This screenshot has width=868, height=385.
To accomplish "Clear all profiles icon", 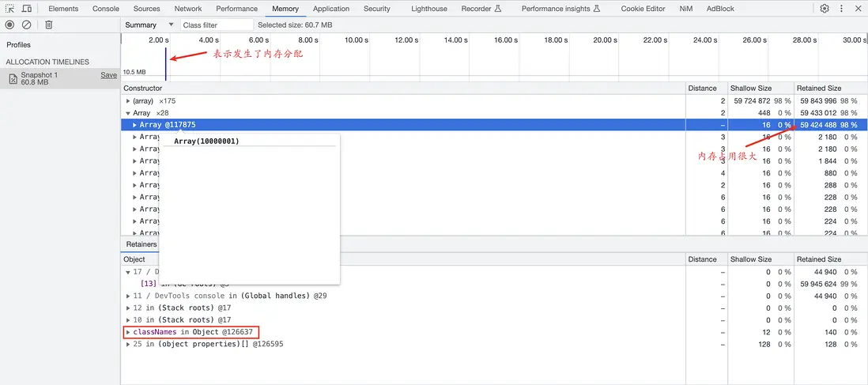I will [x=27, y=25].
